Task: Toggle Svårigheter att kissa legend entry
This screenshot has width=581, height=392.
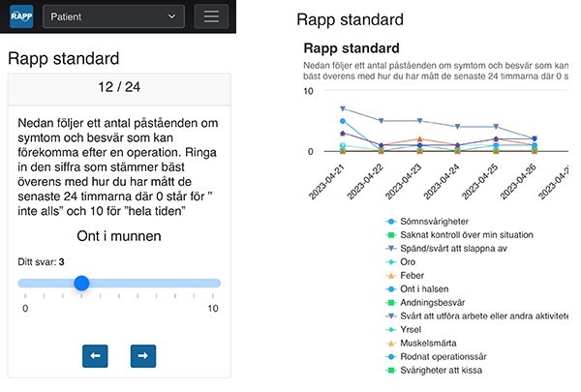Action: point(434,370)
